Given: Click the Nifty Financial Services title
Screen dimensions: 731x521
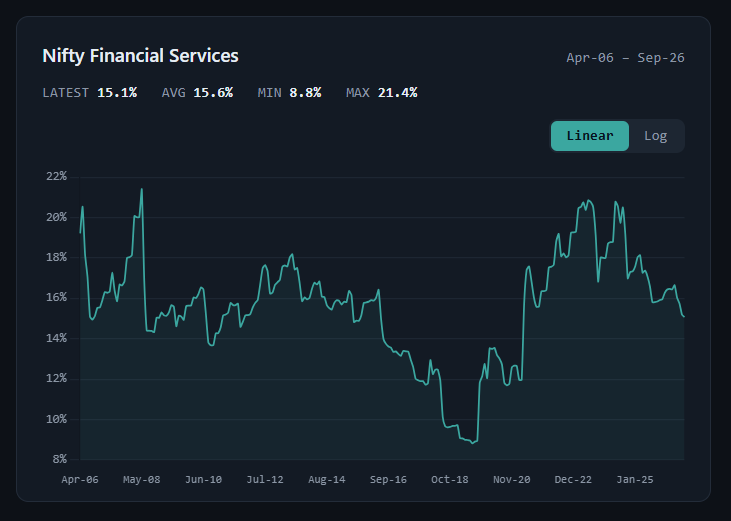Looking at the screenshot, I should click(140, 56).
